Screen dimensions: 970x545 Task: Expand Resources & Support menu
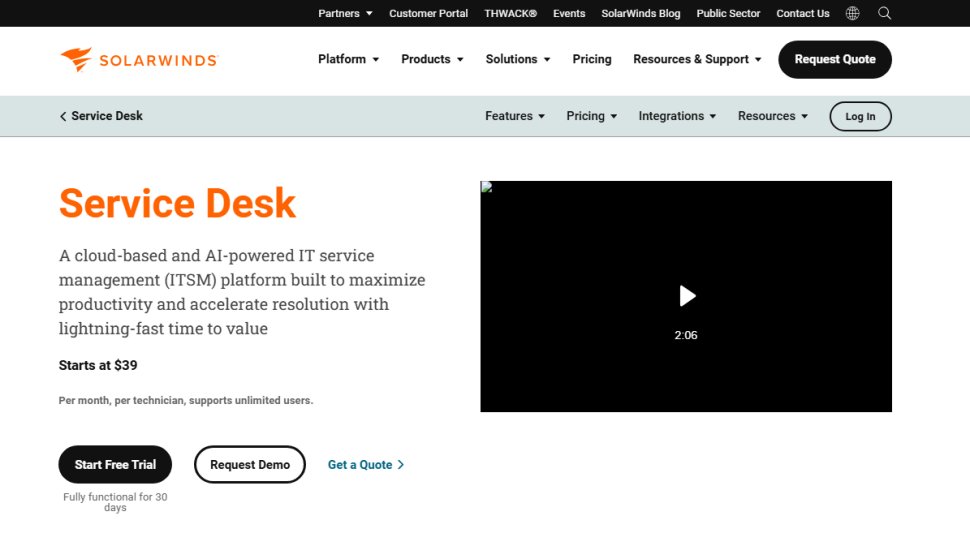click(x=697, y=59)
